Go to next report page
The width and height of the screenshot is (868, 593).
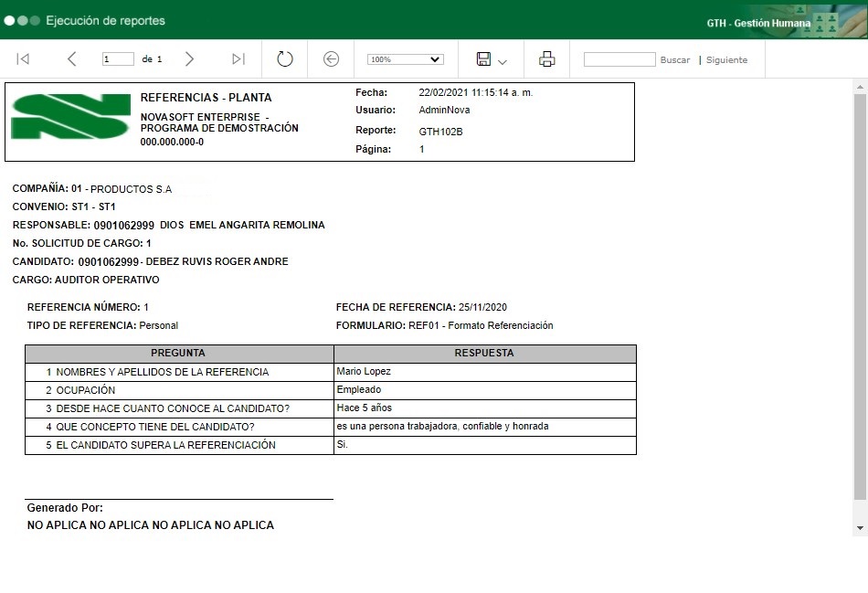pos(189,58)
